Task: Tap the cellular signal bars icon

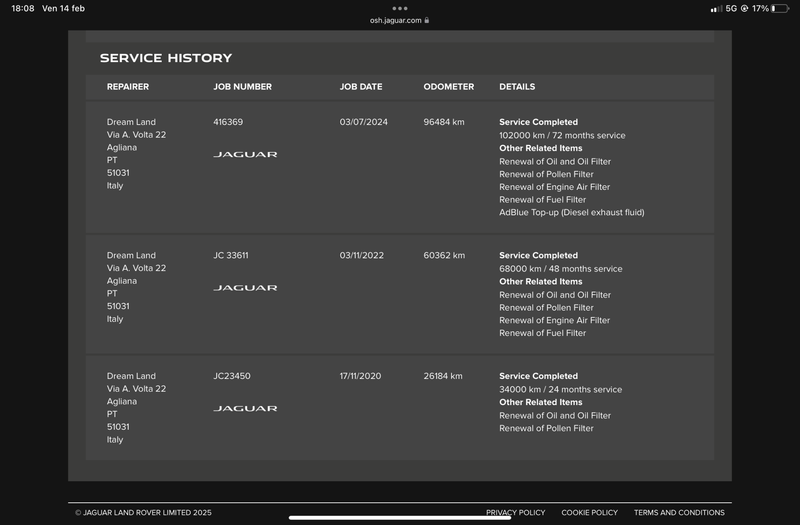Action: click(x=716, y=9)
